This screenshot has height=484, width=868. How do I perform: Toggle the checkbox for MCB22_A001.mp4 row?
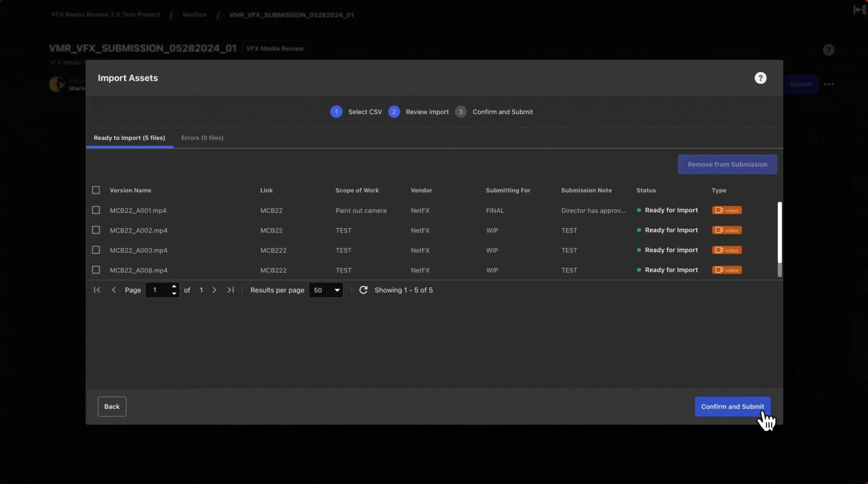click(x=96, y=211)
